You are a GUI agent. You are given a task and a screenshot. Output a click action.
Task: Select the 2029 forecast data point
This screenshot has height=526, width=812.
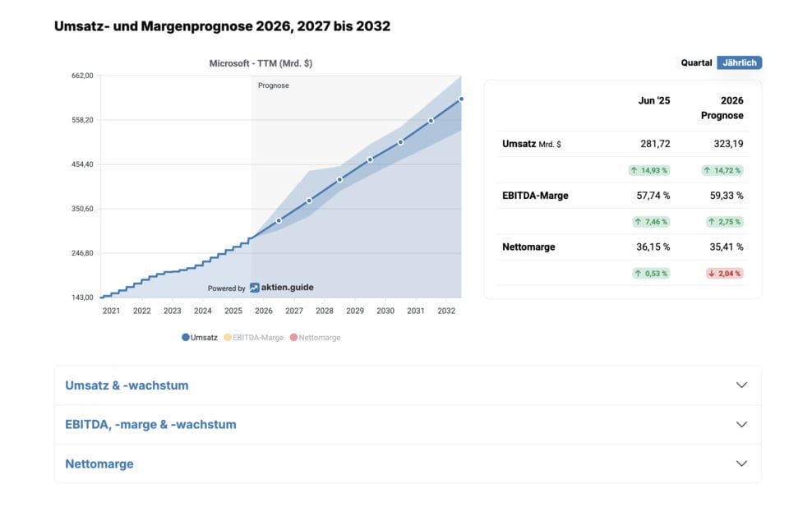371,160
